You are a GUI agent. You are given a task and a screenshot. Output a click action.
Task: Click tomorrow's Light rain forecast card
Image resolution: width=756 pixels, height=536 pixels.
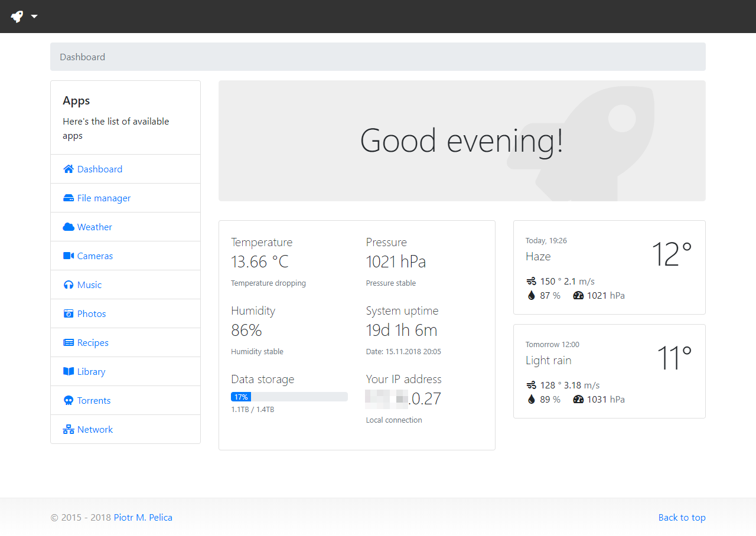[609, 371]
